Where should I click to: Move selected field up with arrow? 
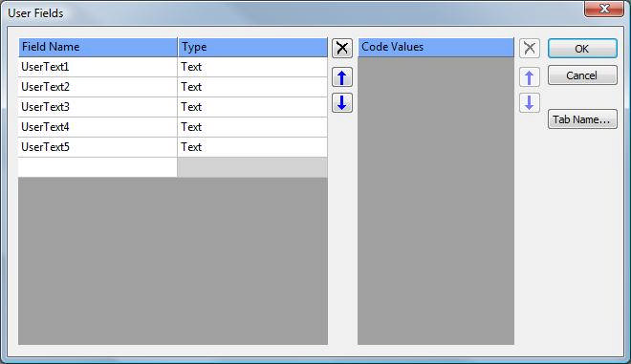342,77
